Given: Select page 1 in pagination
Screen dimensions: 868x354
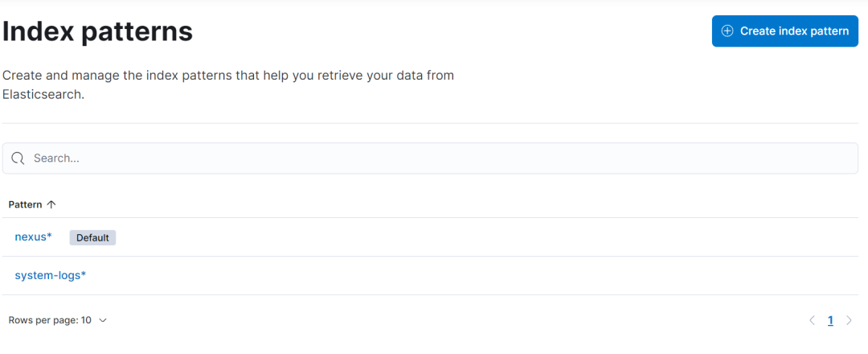Looking at the screenshot, I should pyautogui.click(x=830, y=320).
